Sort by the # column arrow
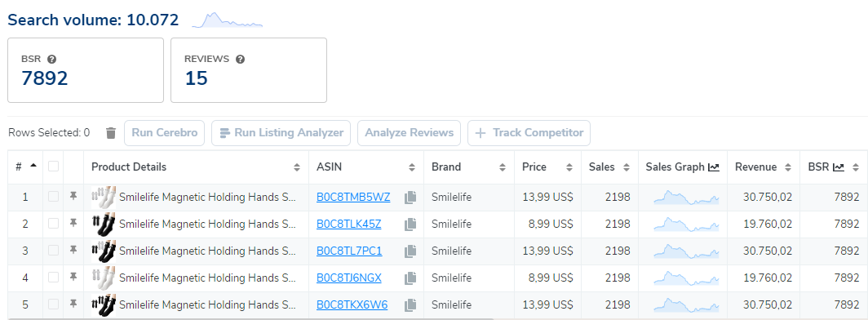868x320 pixels. 33,166
